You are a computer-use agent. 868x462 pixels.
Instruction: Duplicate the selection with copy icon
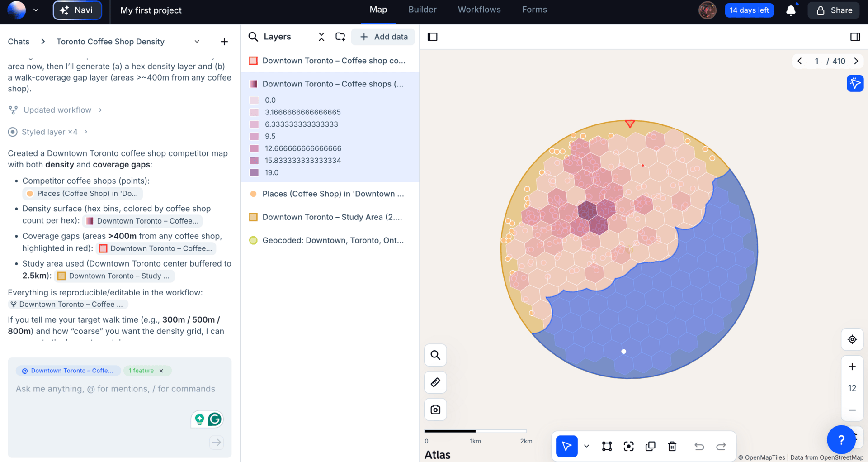(x=651, y=447)
